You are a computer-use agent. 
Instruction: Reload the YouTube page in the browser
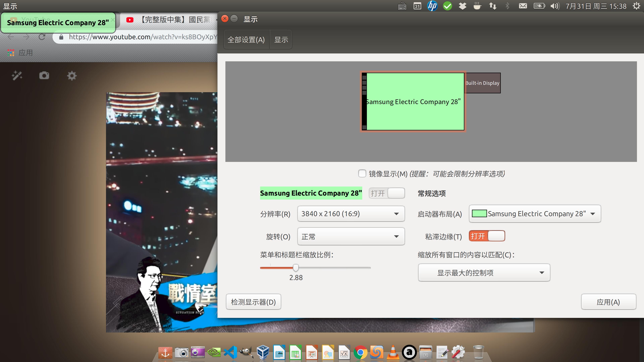42,37
